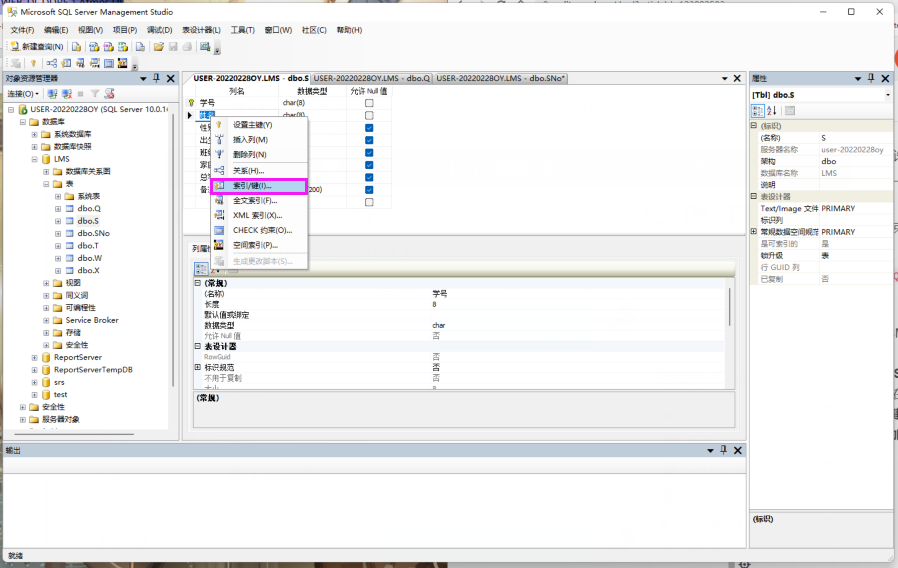Toggle Allow Nulls checkbox in fifth column row
The height and width of the screenshot is (568, 898).
click(x=369, y=153)
